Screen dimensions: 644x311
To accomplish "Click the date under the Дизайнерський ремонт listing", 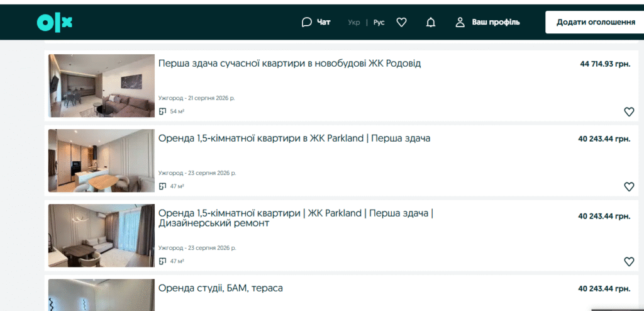I will tap(197, 248).
